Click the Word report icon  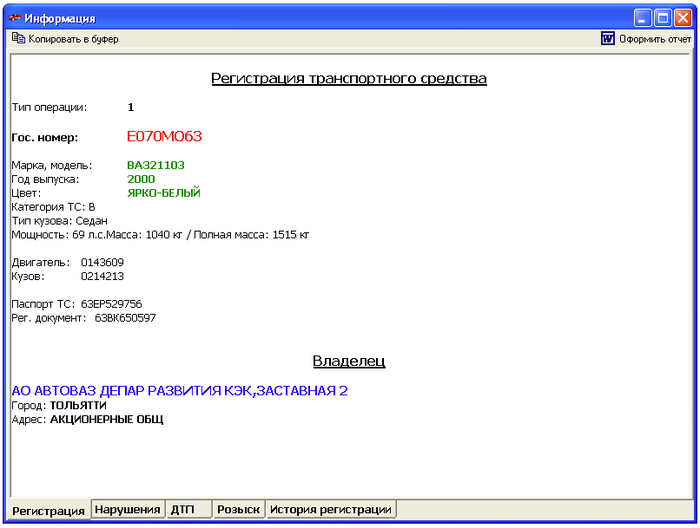pyautogui.click(x=608, y=39)
